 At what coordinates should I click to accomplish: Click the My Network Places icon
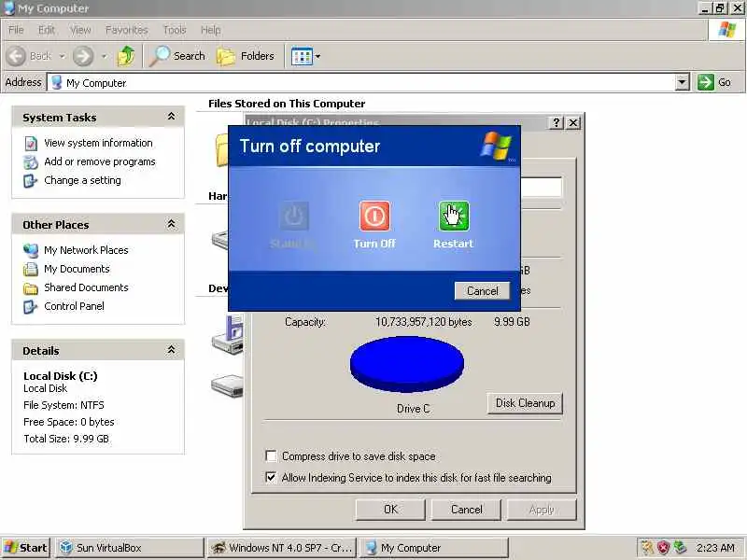coord(31,250)
